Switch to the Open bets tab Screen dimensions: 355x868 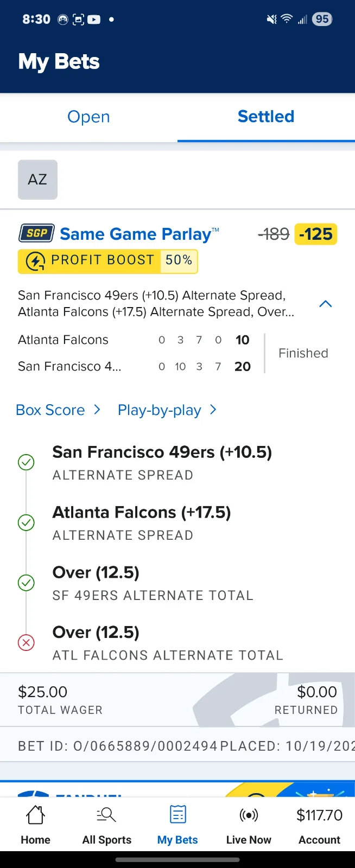(88, 117)
